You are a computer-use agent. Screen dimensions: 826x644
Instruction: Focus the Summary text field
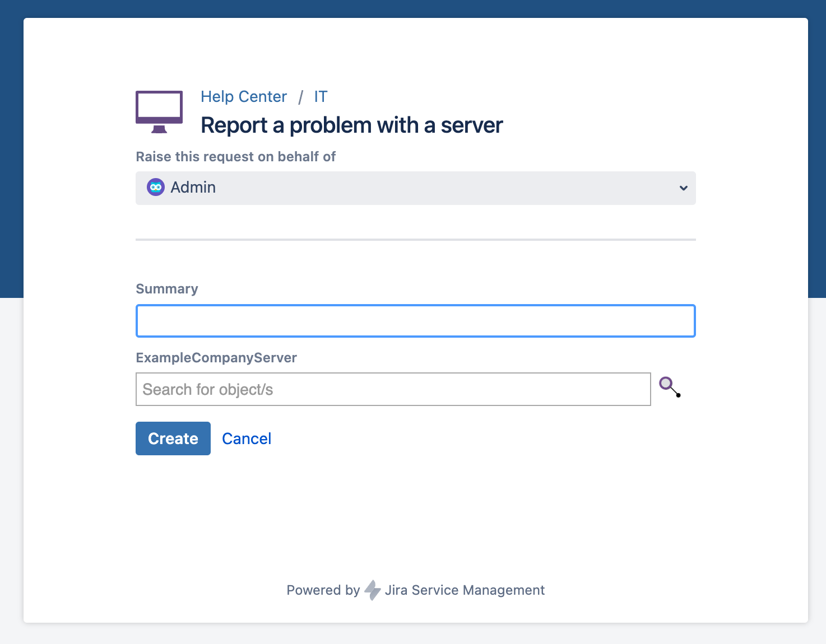click(x=416, y=321)
